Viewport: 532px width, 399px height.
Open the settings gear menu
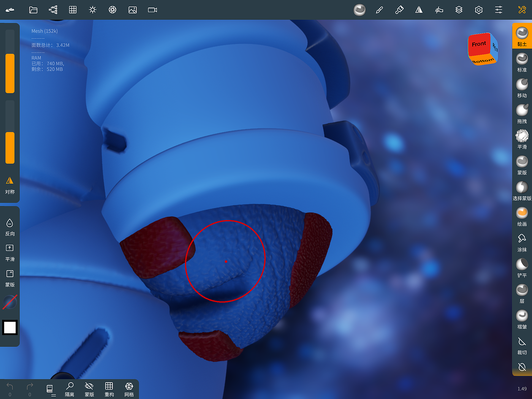pyautogui.click(x=479, y=10)
